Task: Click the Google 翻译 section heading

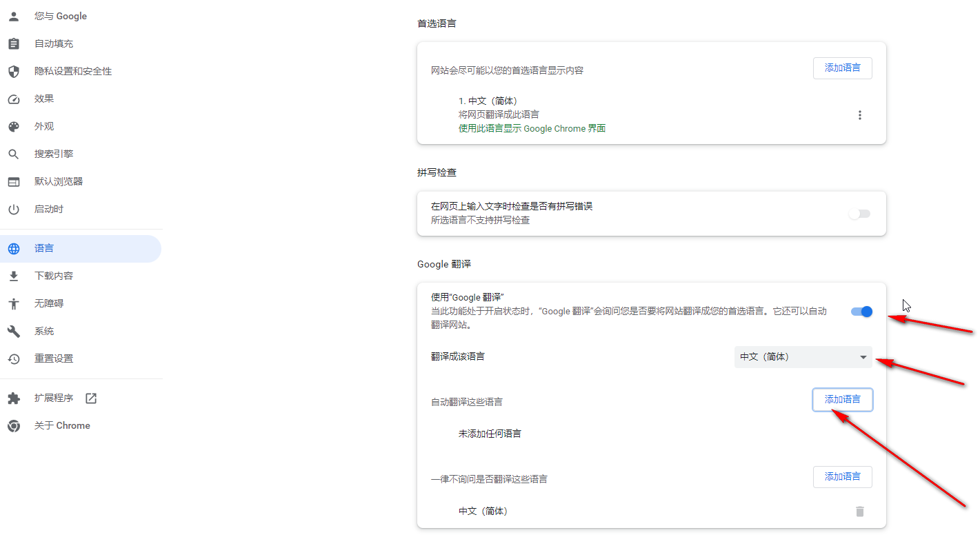Action: coord(444,264)
